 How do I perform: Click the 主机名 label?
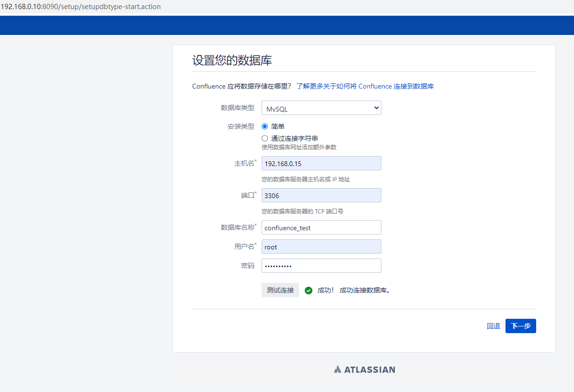(244, 164)
